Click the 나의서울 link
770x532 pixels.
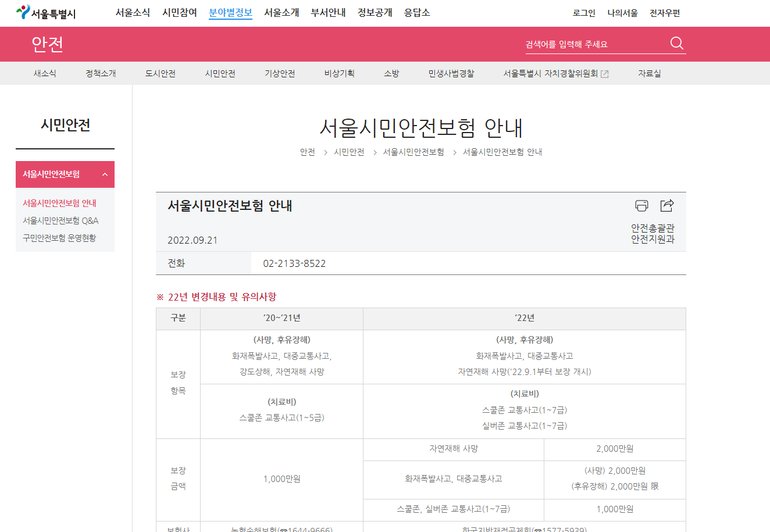click(621, 13)
